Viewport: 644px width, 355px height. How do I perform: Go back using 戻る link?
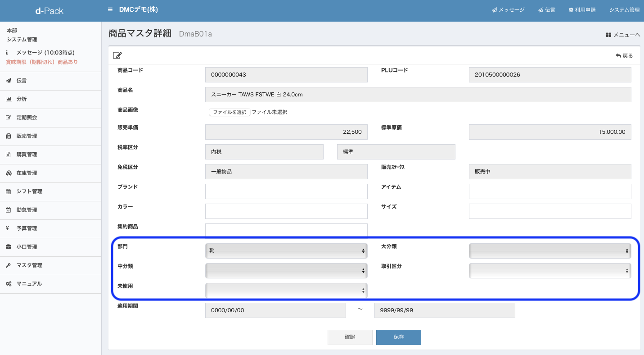[624, 56]
